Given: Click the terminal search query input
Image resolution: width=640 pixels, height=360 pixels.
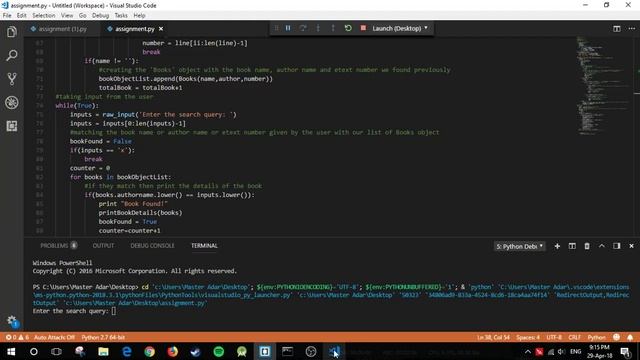Looking at the screenshot, I should tap(113, 311).
